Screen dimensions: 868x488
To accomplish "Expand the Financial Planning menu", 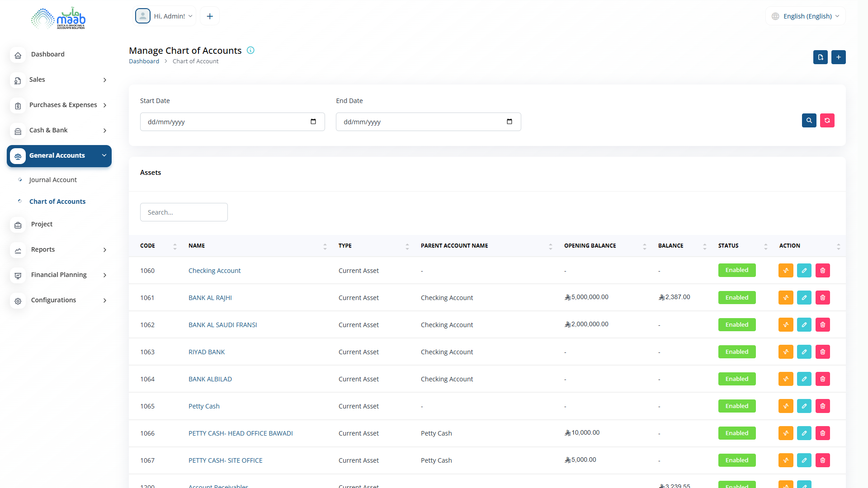I will click(59, 275).
